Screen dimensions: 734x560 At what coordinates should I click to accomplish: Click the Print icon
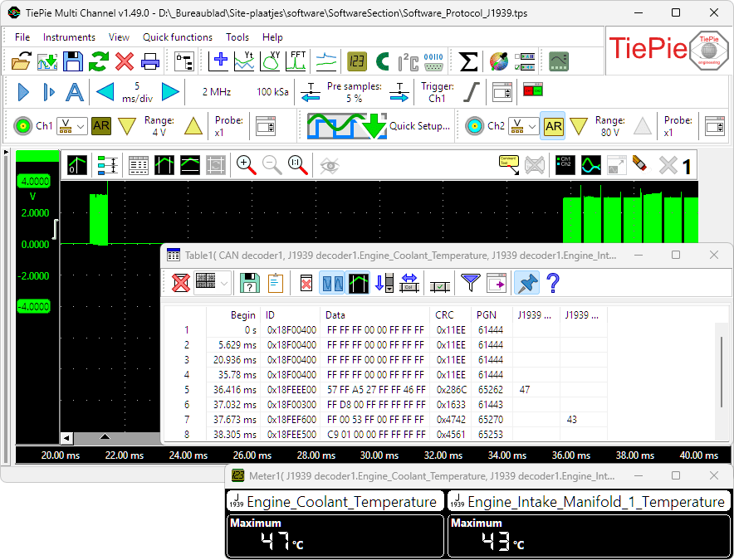tap(150, 61)
